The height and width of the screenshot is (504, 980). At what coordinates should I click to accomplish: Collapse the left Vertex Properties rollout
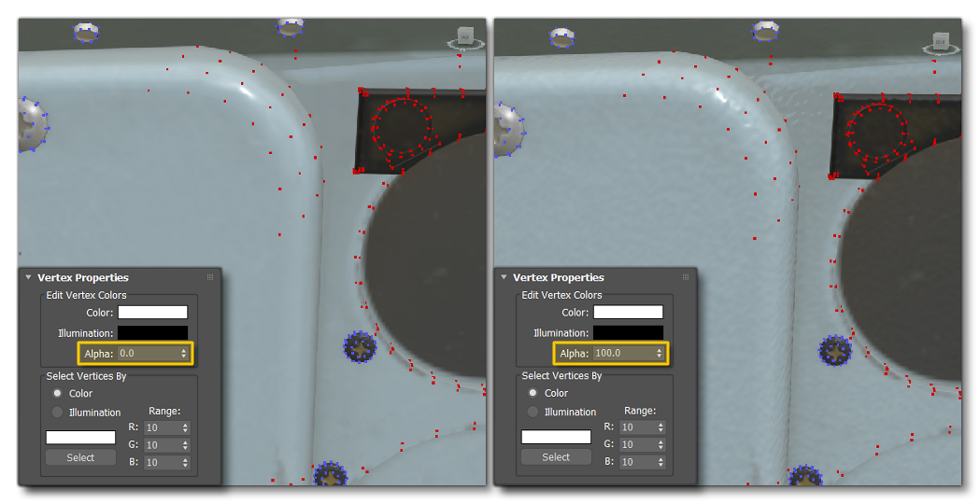28,278
